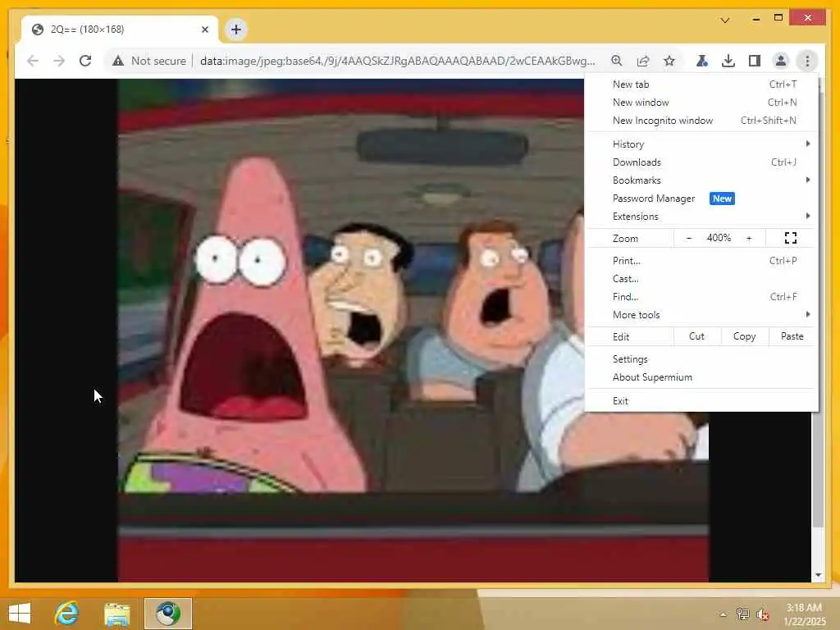Click the Copy button
This screenshot has width=840, height=630.
tap(744, 336)
